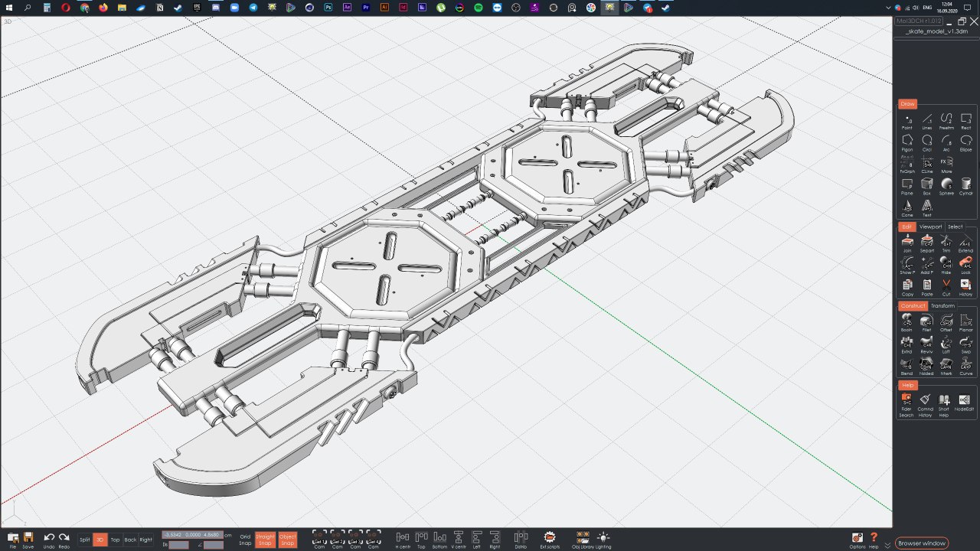The height and width of the screenshot is (551, 980).
Task: Switch to the Construct tab
Action: [913, 305]
